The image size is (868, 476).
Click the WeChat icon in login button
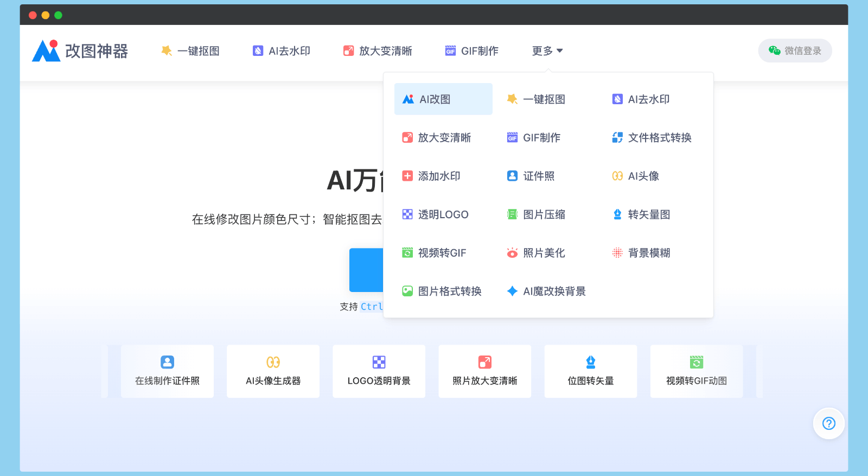[774, 50]
